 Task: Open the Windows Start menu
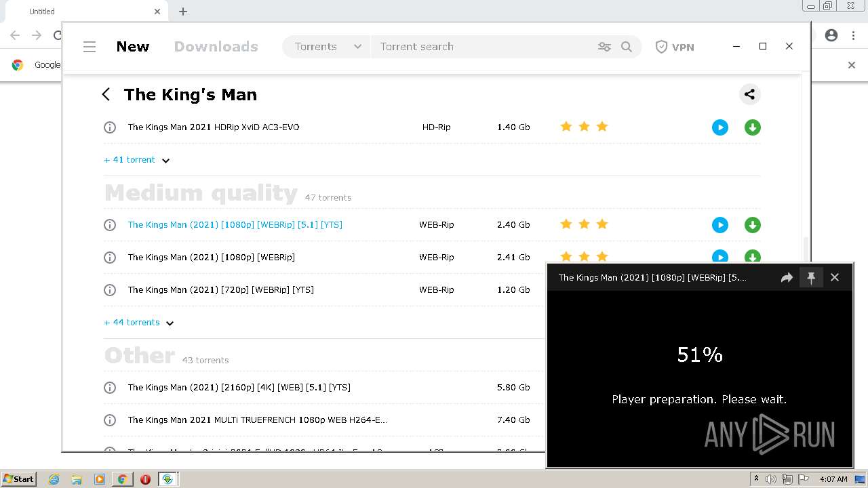pos(18,479)
